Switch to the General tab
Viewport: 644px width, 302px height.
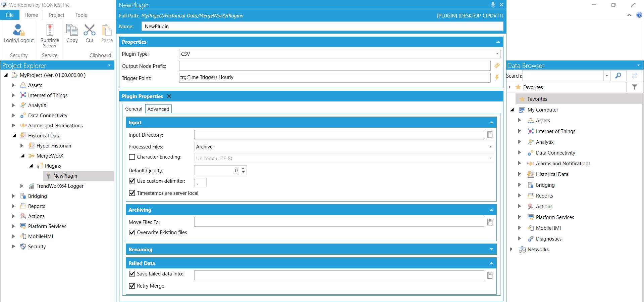pos(134,109)
